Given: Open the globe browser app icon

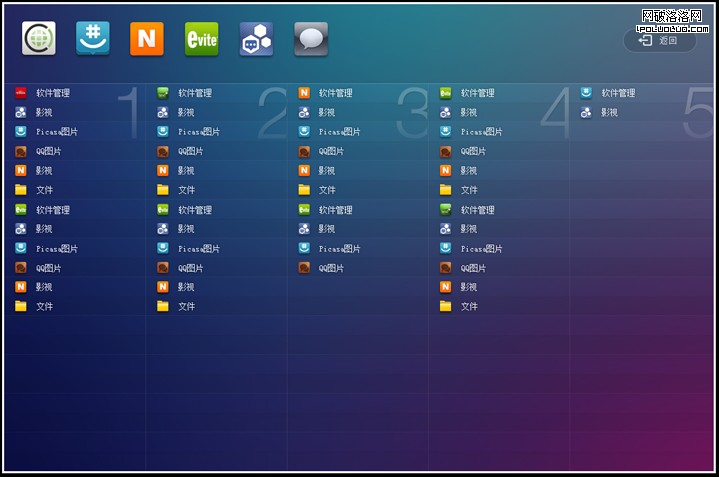Looking at the screenshot, I should (x=39, y=39).
